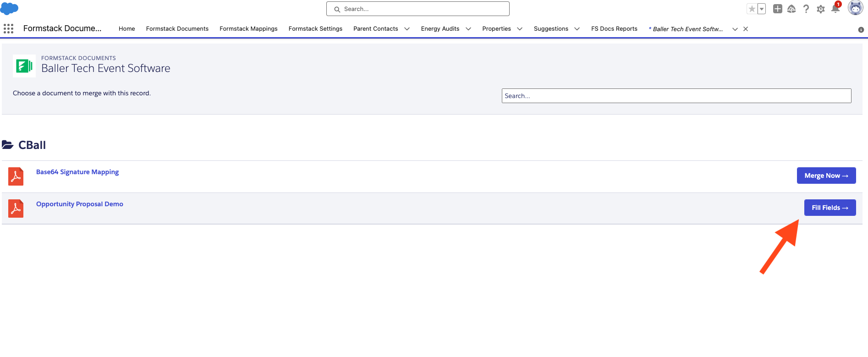This screenshot has width=868, height=357.
Task: Close the Baller Tech Event Software tab
Action: pos(746,29)
